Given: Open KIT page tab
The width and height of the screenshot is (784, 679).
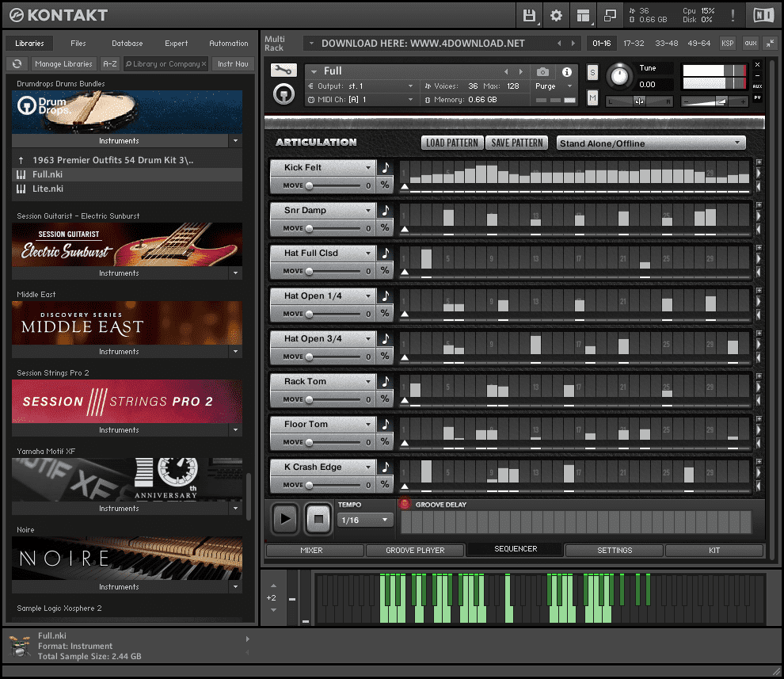Looking at the screenshot, I should coord(714,551).
